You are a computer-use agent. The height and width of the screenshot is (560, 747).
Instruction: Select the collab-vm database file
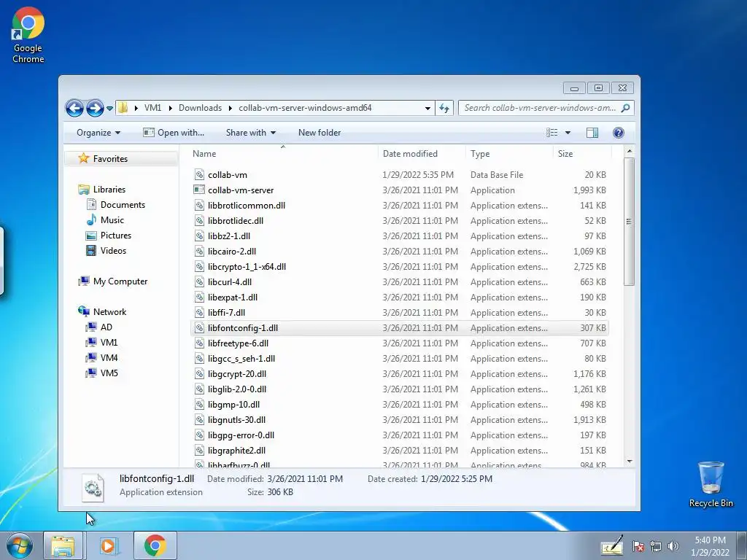coord(399,175)
